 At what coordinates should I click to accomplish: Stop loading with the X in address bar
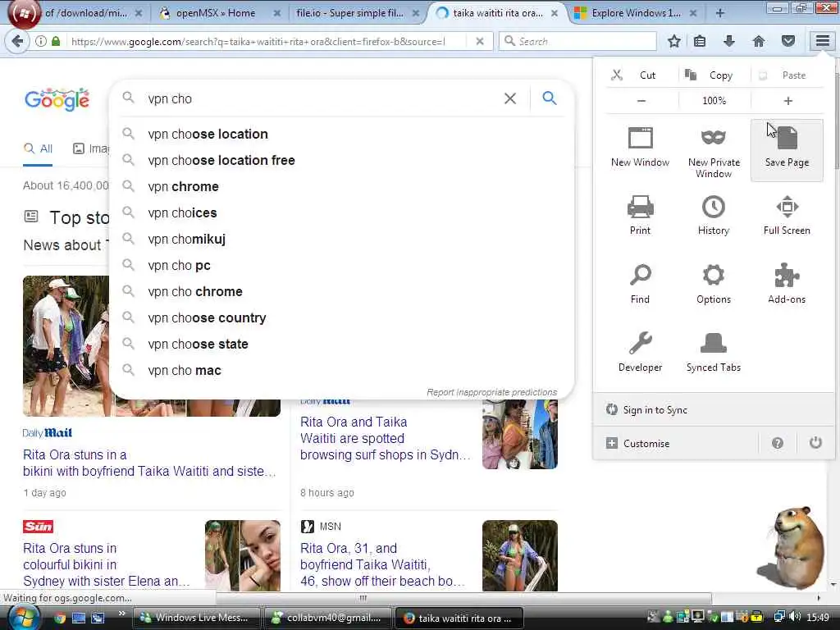(x=480, y=41)
